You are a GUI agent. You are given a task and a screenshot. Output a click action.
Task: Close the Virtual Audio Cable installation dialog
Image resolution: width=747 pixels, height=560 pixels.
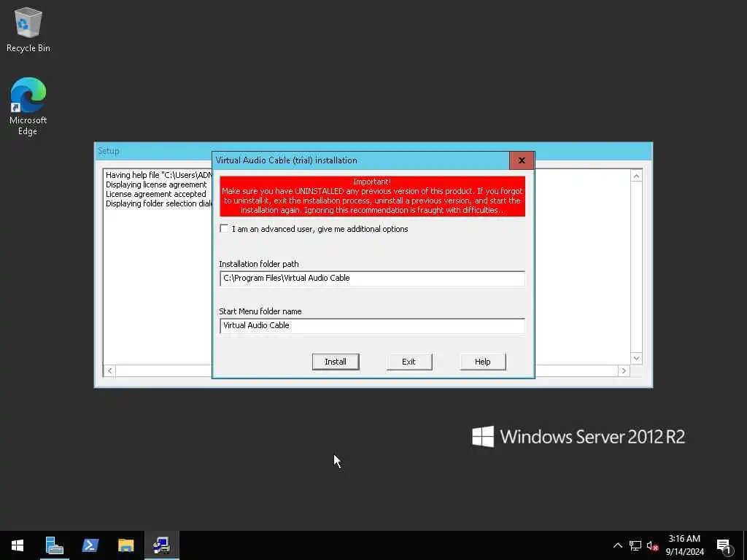pos(522,160)
